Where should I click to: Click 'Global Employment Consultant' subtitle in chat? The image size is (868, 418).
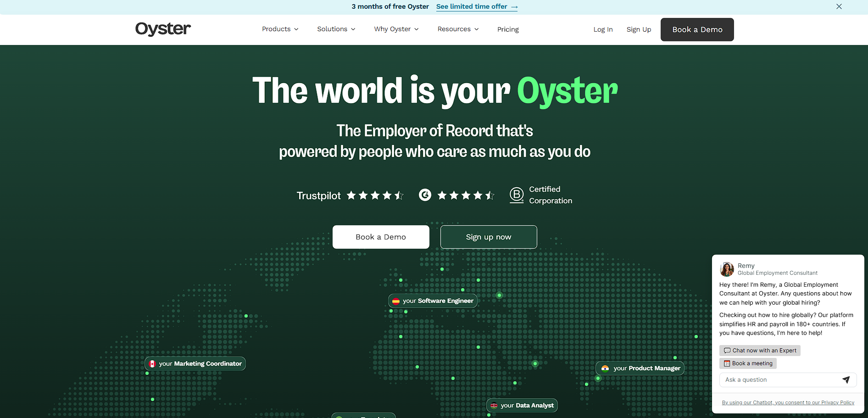click(777, 273)
